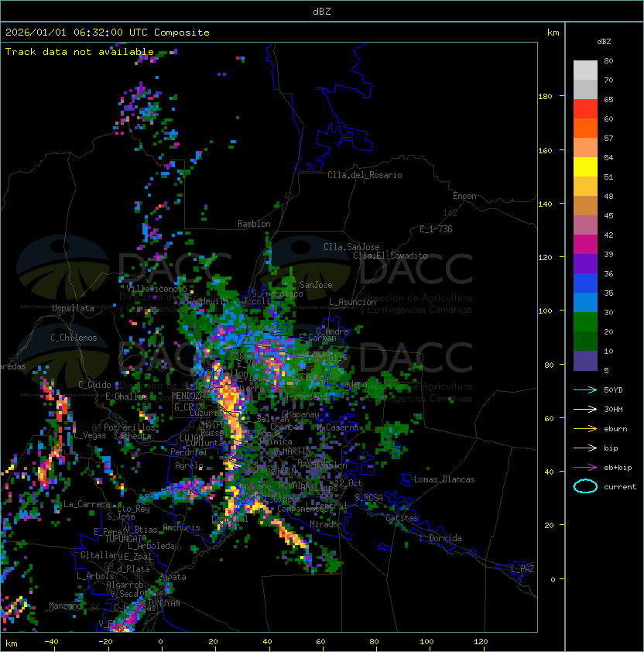This screenshot has width=644, height=652.
Task: Click the '180' tick on vertical km axis
Action: (545, 96)
